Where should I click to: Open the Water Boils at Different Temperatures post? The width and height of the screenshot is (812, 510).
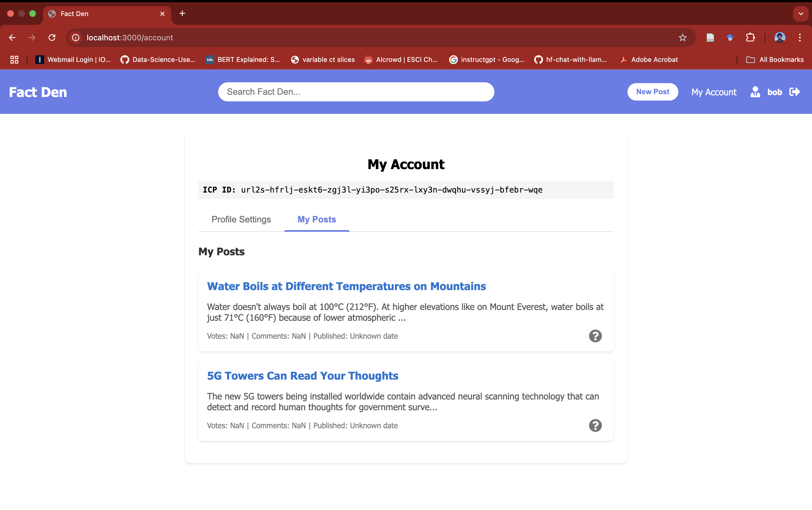coord(346,286)
